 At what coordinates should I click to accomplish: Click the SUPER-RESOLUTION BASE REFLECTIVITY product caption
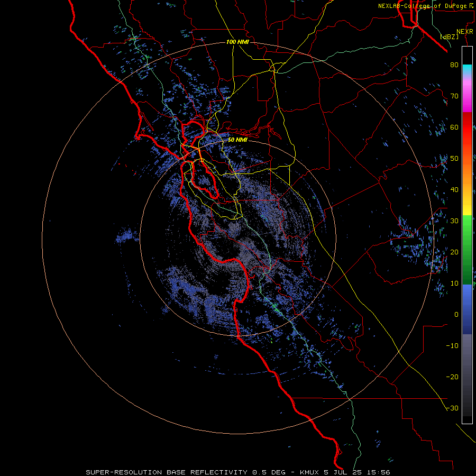pos(167,472)
